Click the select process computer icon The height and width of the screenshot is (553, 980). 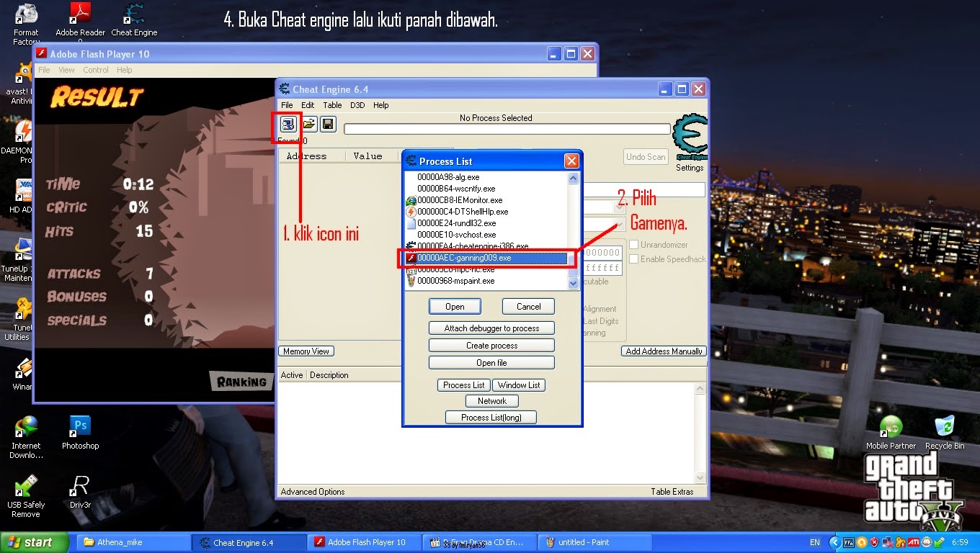pyautogui.click(x=288, y=124)
